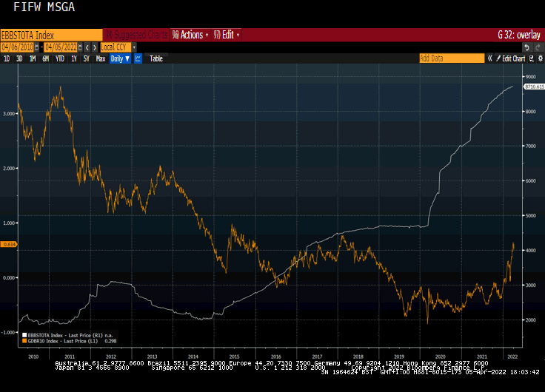Screen dimensions: 545x392
Task: Open the chart annotations icon beside Edit Chart
Action: click(532, 58)
